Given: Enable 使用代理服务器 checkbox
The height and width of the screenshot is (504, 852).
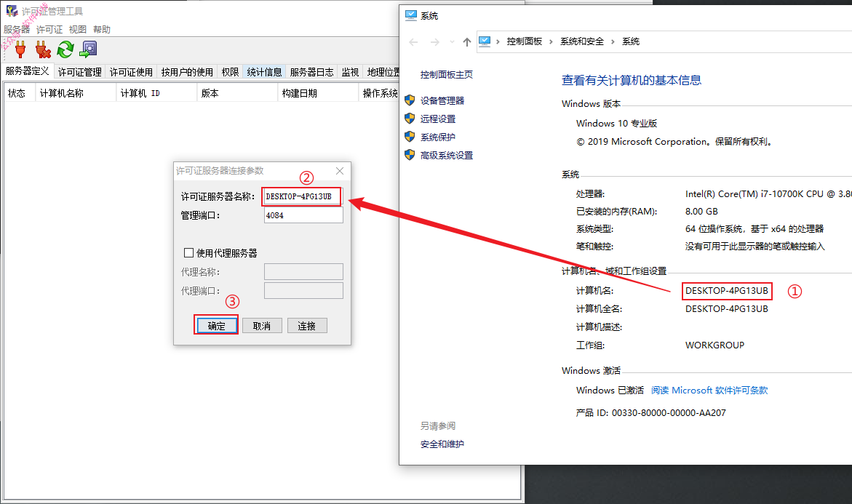Looking at the screenshot, I should pyautogui.click(x=188, y=252).
